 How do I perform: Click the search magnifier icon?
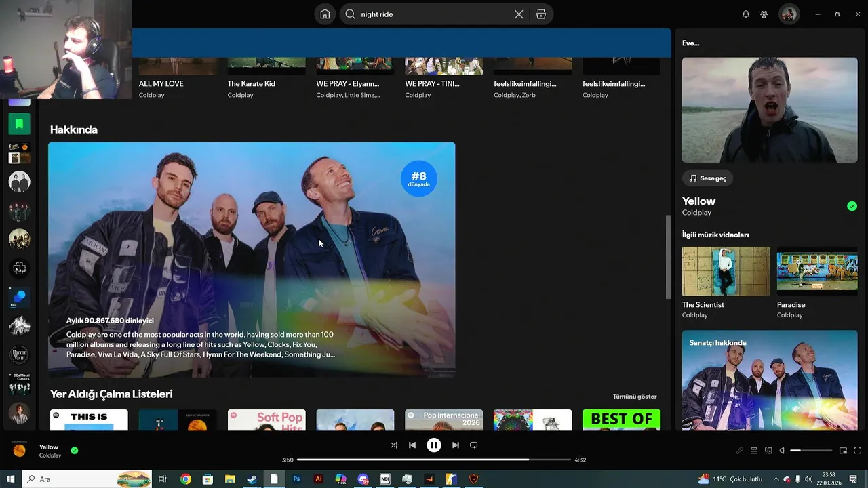[x=350, y=14]
